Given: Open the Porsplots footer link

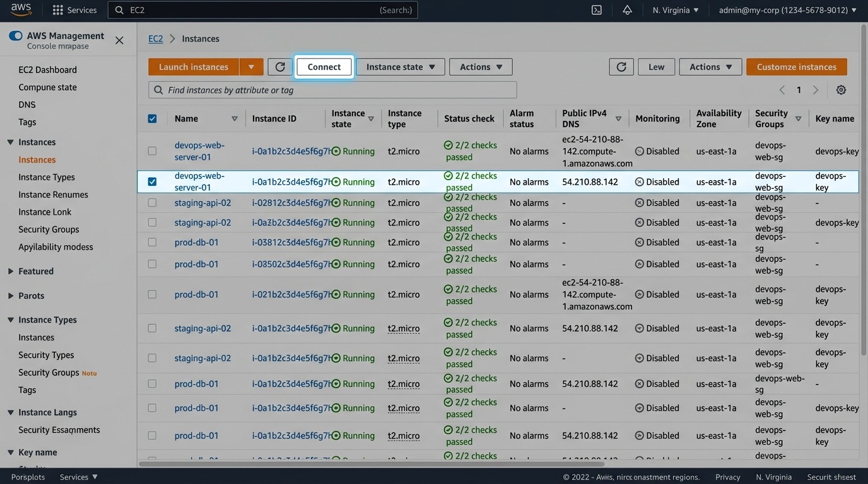Looking at the screenshot, I should click(x=28, y=477).
